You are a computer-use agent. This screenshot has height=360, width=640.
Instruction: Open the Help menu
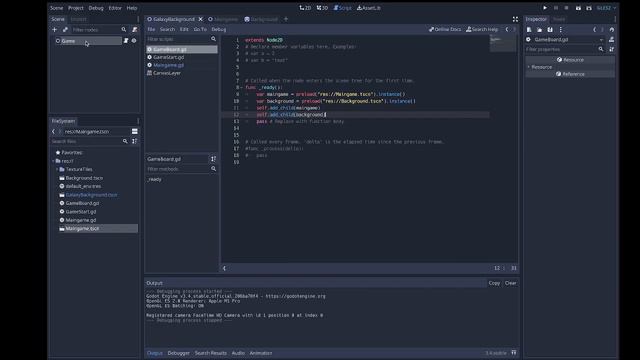[x=131, y=8]
